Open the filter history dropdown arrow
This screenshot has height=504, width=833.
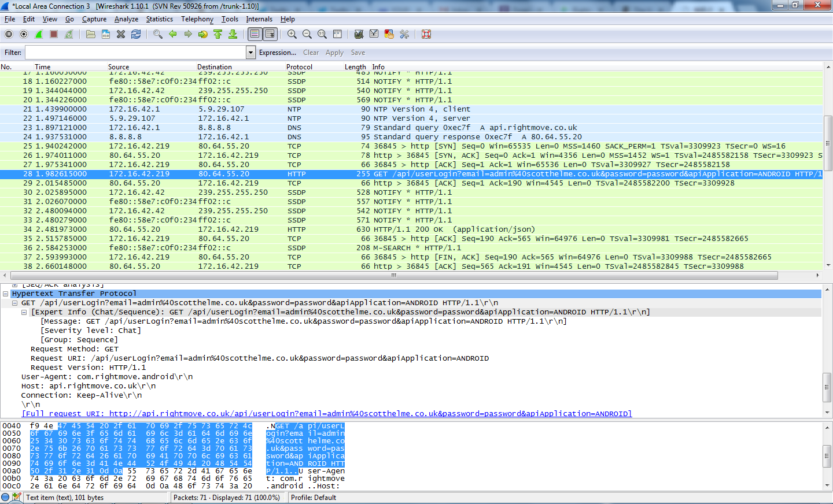point(250,53)
